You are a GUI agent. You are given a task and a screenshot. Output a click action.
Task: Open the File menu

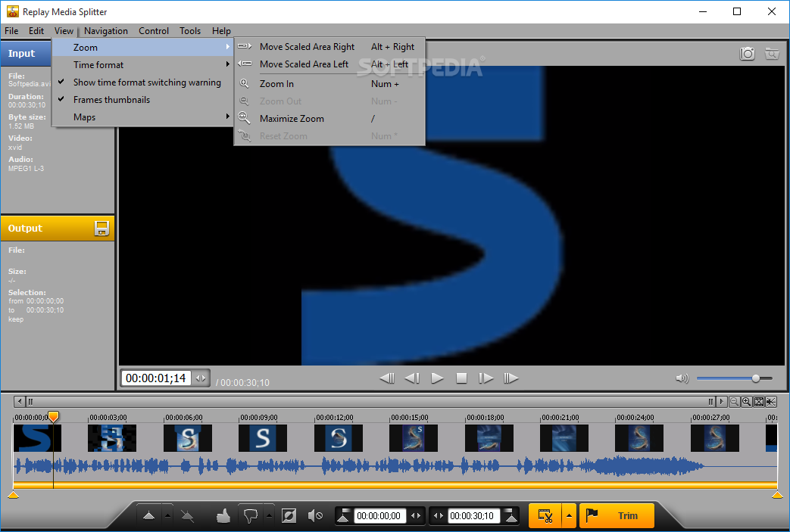11,31
